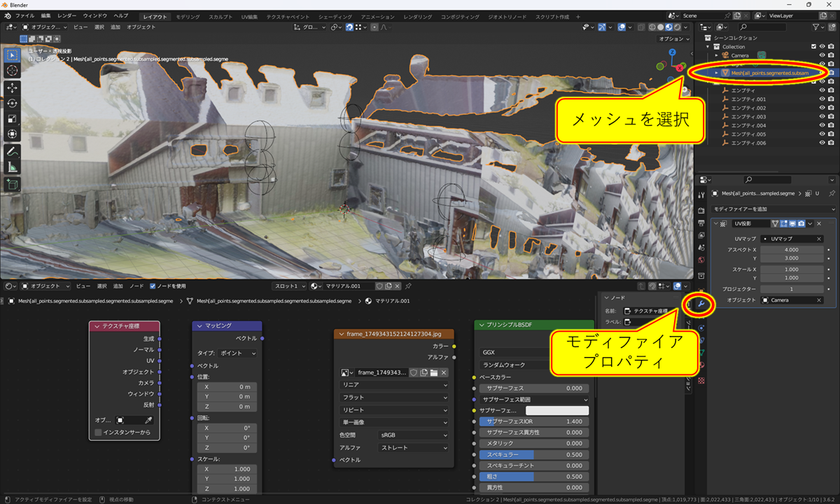Toggle UV投影 modifier realtime viewport display
Image resolution: width=840 pixels, height=504 pixels.
pyautogui.click(x=792, y=223)
